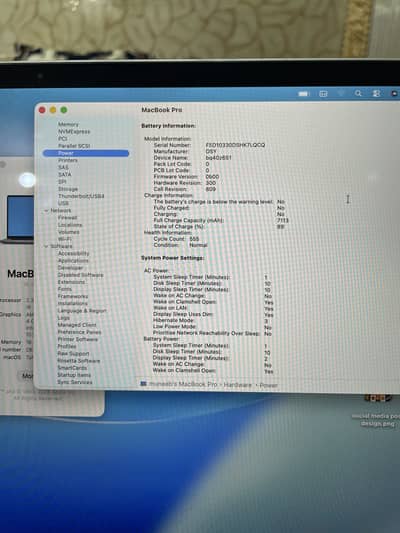This screenshot has height=533, width=400.
Task: Click the MacBook Pro name in the path bar
Action: [183, 384]
